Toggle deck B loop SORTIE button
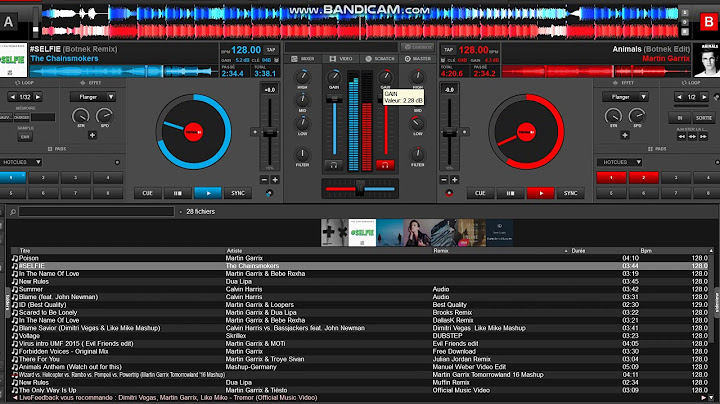Image resolution: width=720 pixels, height=404 pixels. pos(703,118)
